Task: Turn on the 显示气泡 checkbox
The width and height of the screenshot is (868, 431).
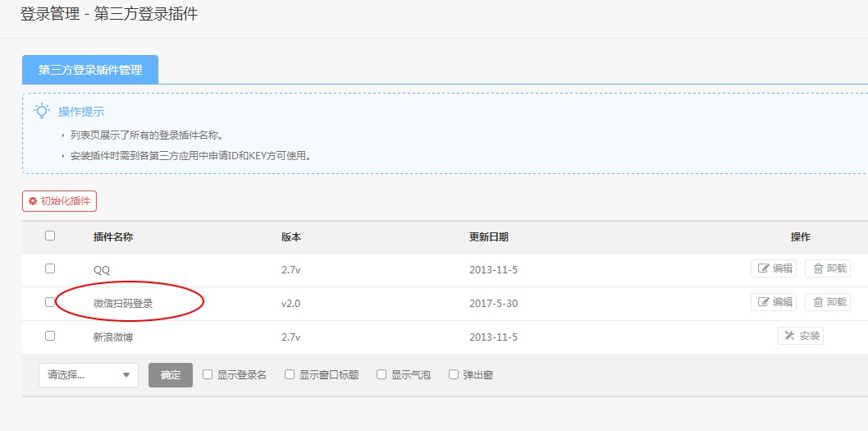Action: tap(381, 374)
